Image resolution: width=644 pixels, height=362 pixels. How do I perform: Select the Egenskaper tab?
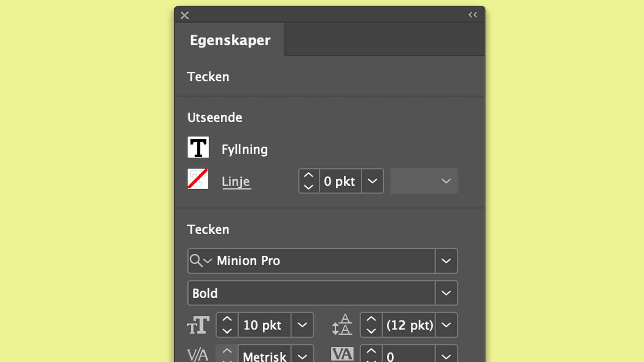(x=230, y=40)
